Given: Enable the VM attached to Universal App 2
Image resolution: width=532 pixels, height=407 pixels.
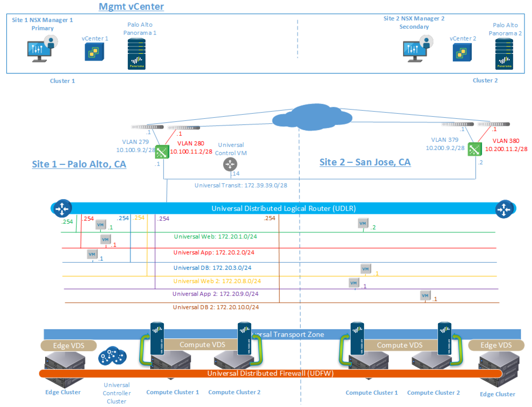Looking at the screenshot, I should [354, 283].
